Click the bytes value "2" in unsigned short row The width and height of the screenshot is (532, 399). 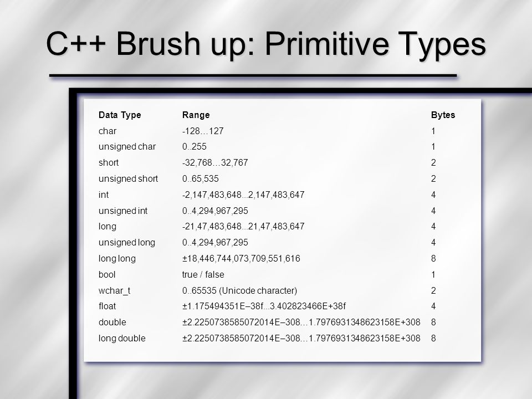433,179
